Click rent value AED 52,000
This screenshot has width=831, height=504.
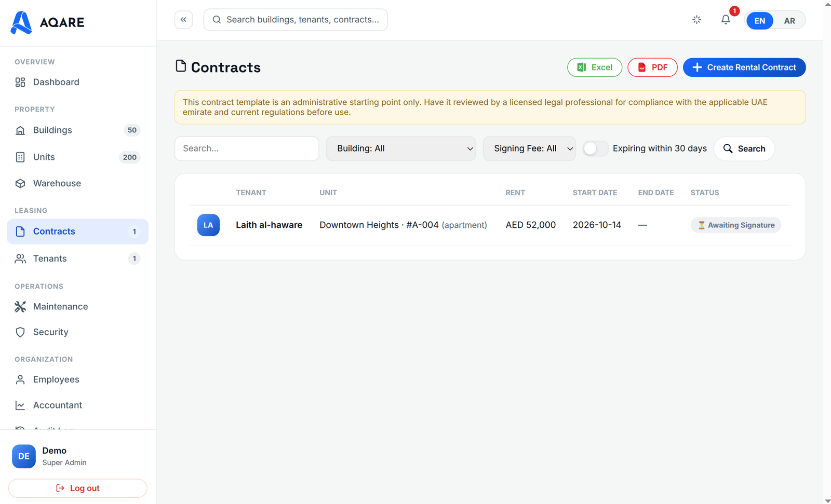[x=530, y=225]
